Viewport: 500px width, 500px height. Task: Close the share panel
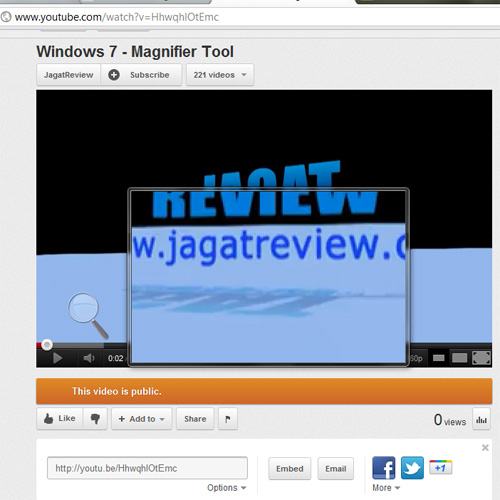coord(485,448)
